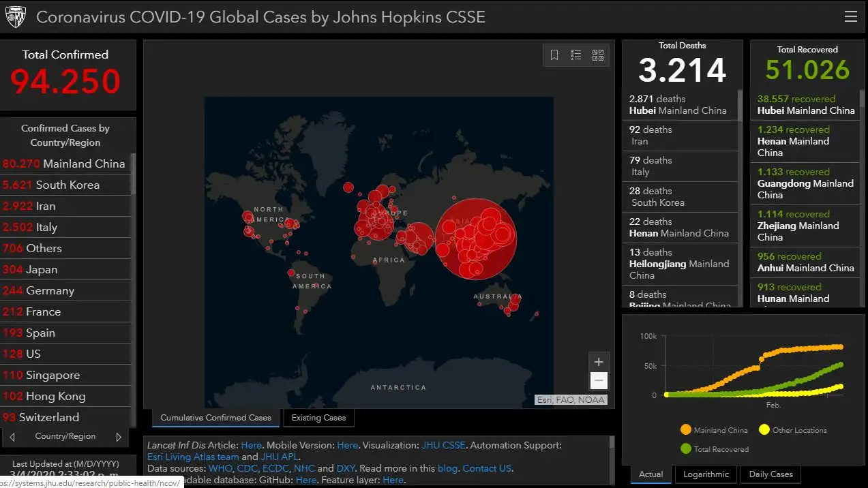Select the Daily Cases chart tab
The width and height of the screenshot is (868, 488).
(x=771, y=474)
